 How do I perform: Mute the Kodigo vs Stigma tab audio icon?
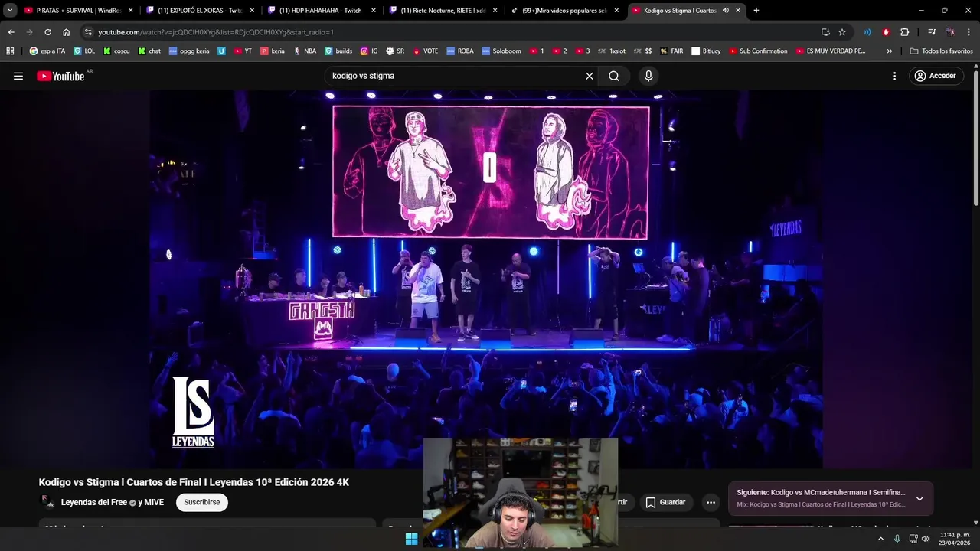pos(725,10)
